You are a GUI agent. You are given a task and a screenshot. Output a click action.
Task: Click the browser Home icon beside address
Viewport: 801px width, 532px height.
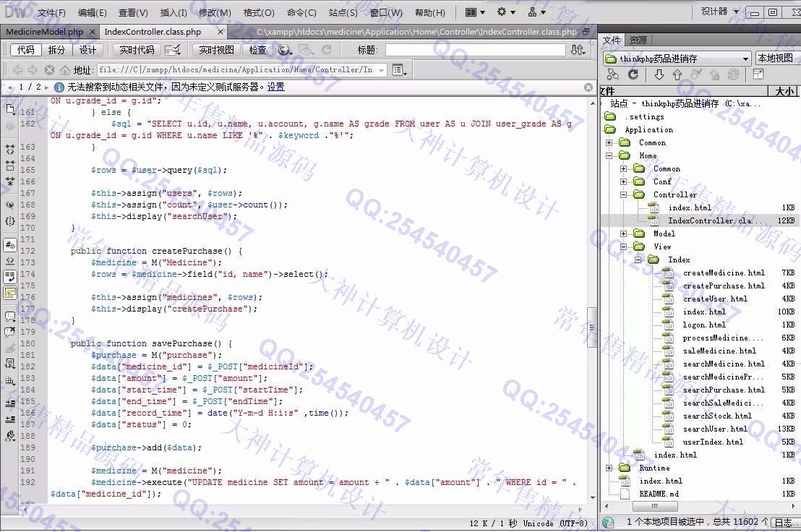click(x=65, y=70)
